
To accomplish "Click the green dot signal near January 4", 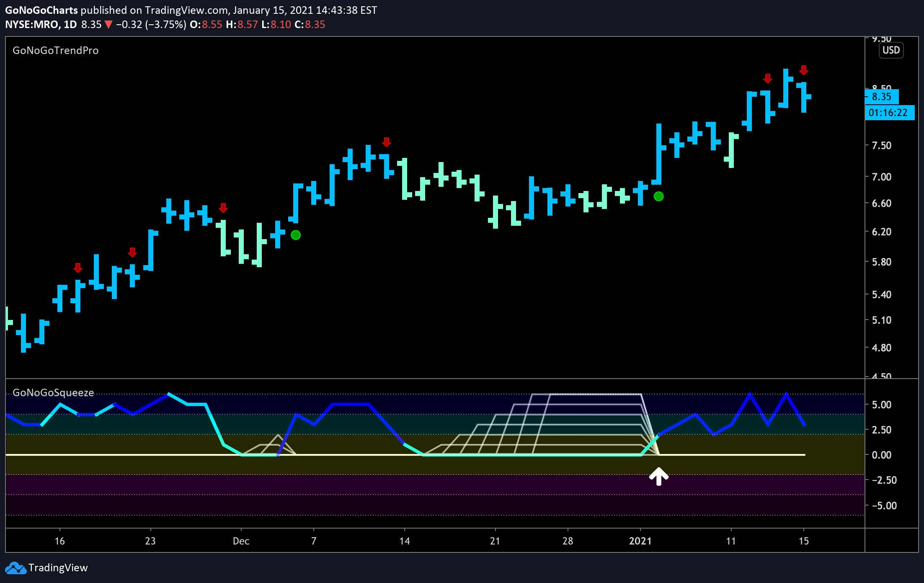I will point(658,196).
